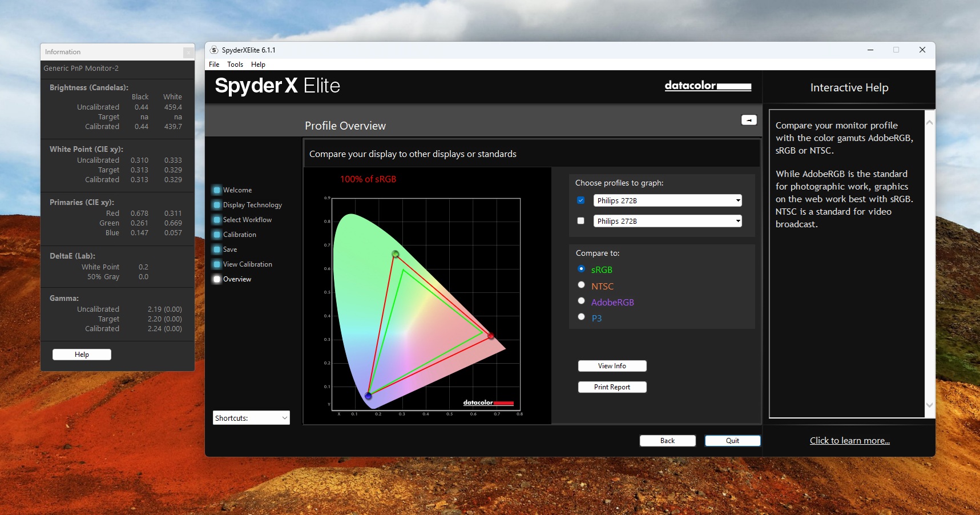The width and height of the screenshot is (980, 515).
Task: Select the NTSC comparison radio button
Action: point(581,285)
